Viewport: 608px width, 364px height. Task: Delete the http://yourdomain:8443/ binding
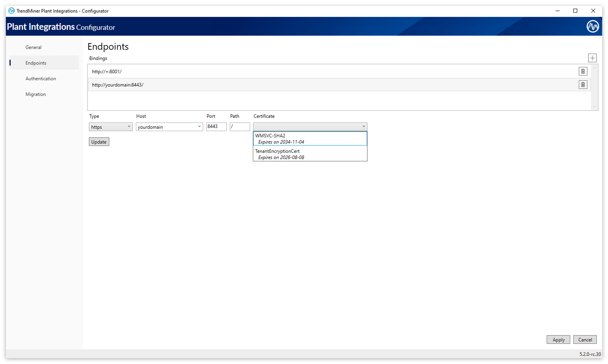(x=583, y=84)
